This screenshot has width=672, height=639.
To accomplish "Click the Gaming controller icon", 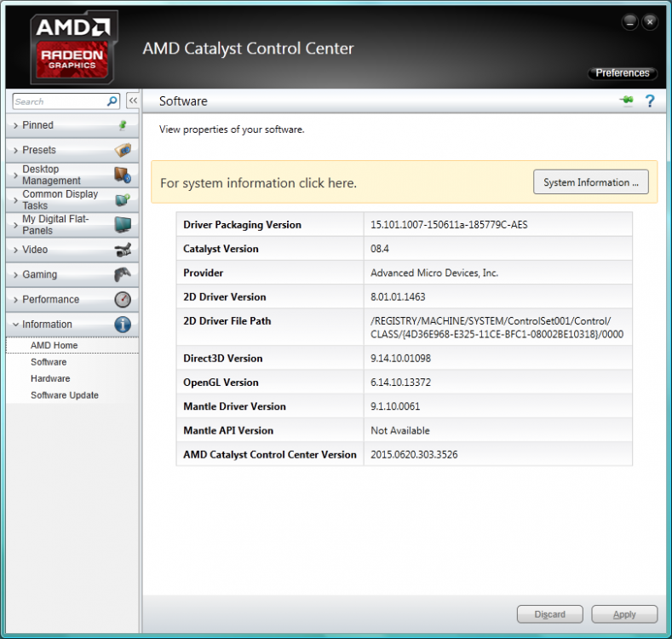I will click(x=123, y=274).
